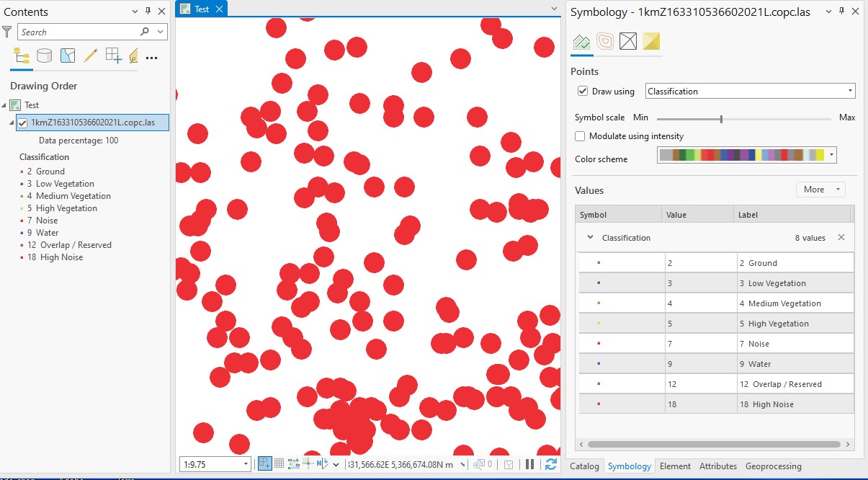Uncheck the Draw using checkbox
Image resolution: width=868 pixels, height=480 pixels.
tap(583, 92)
